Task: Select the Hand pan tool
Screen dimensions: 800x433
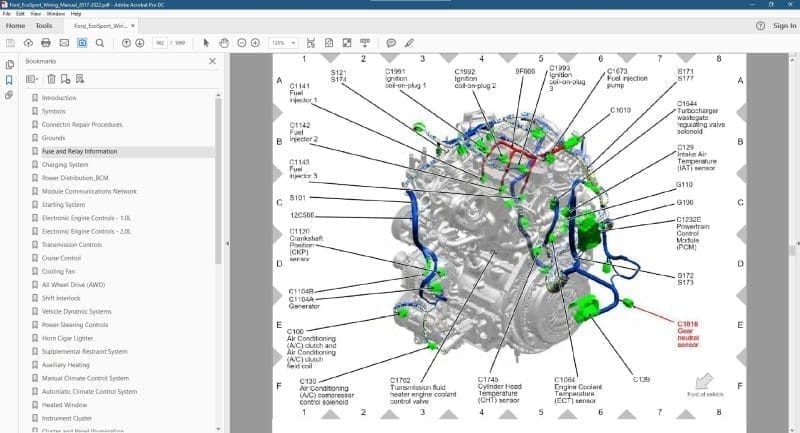Action: (x=224, y=43)
